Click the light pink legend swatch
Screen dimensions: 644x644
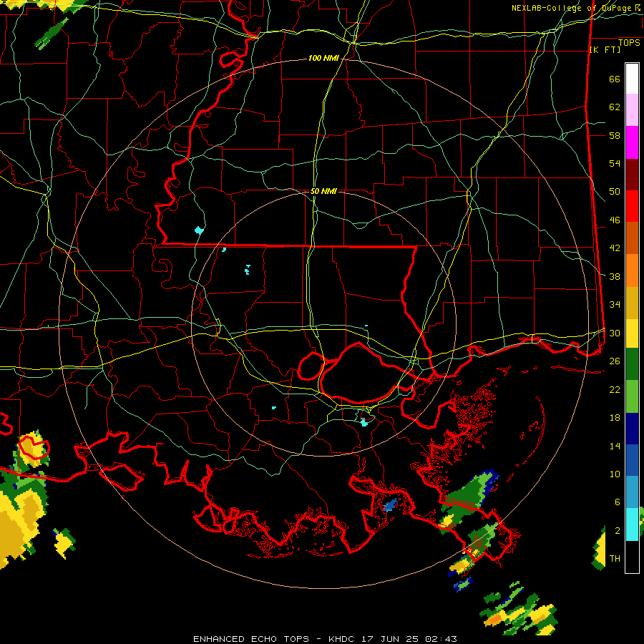click(632, 110)
